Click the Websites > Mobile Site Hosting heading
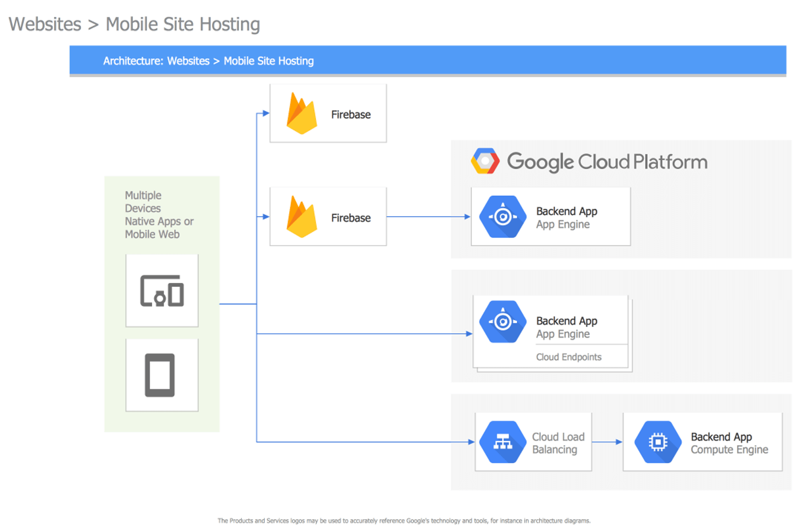Screen dimensions: 801x532 [134, 25]
